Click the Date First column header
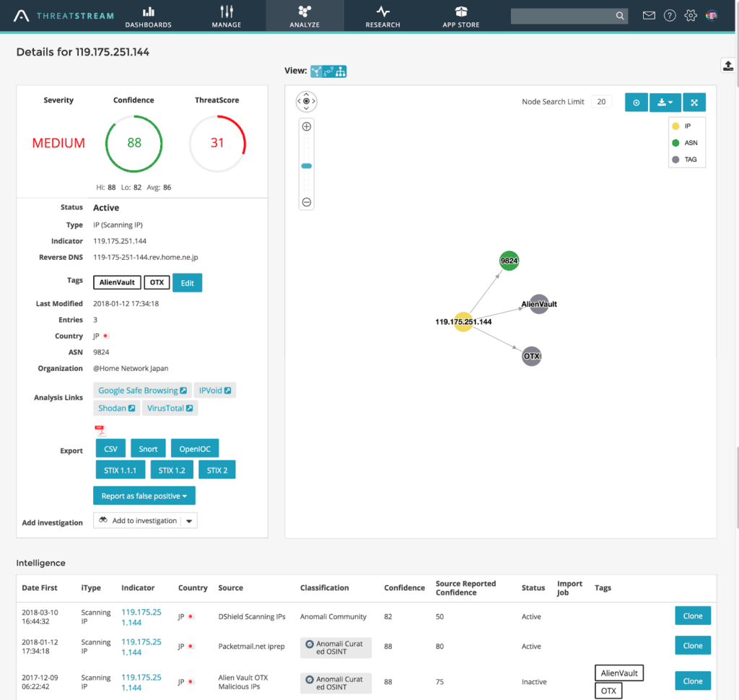739x700 pixels. pyautogui.click(x=40, y=588)
